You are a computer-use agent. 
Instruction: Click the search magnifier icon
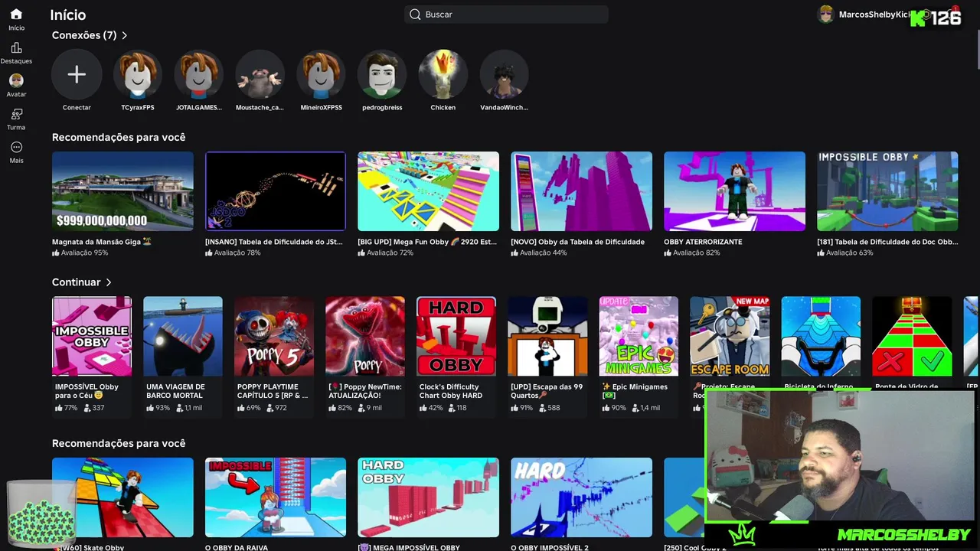click(x=415, y=15)
